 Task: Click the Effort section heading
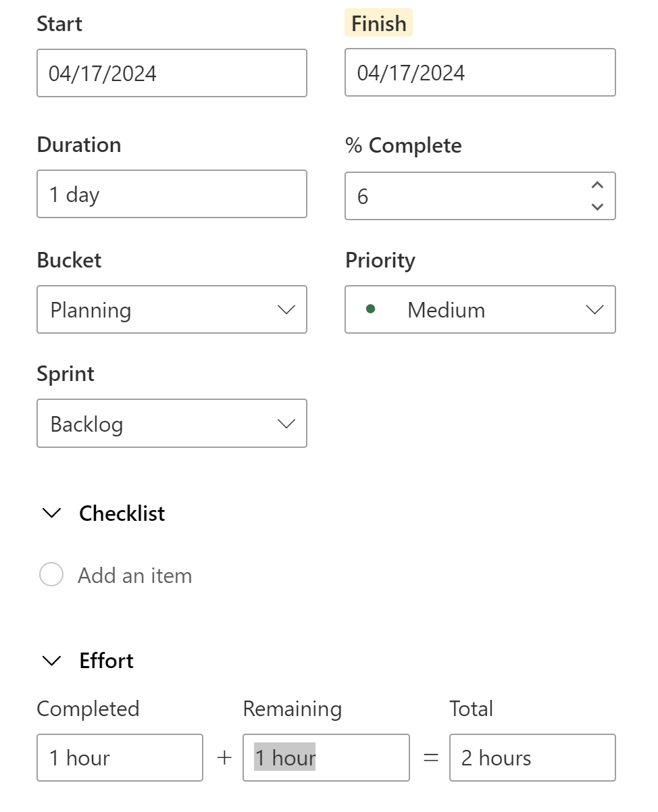pos(107,661)
